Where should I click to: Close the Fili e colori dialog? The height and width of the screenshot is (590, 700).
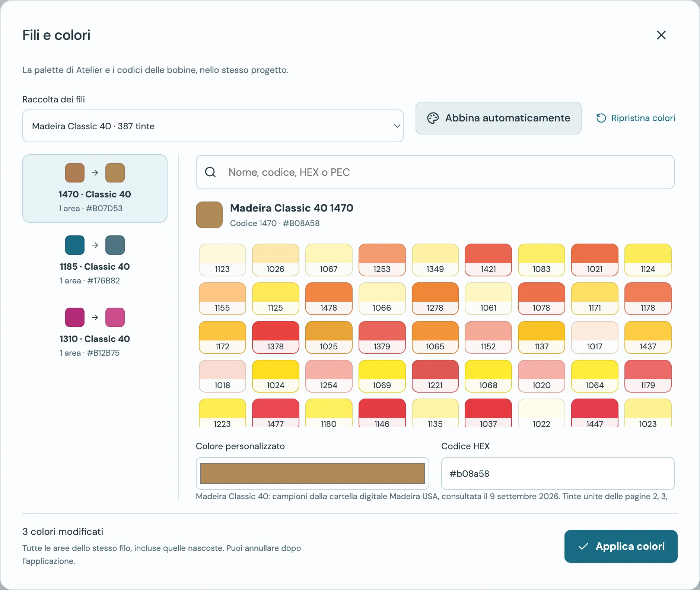point(661,35)
